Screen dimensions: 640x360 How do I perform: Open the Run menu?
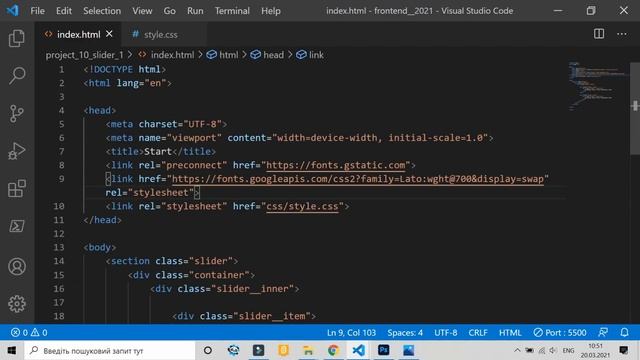pyautogui.click(x=195, y=11)
